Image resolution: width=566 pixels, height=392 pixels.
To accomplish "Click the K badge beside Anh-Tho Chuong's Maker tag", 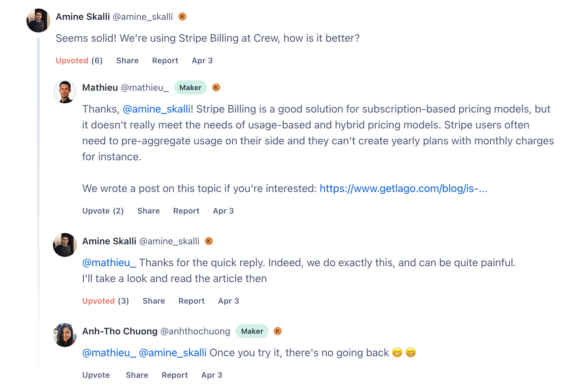I will (278, 331).
